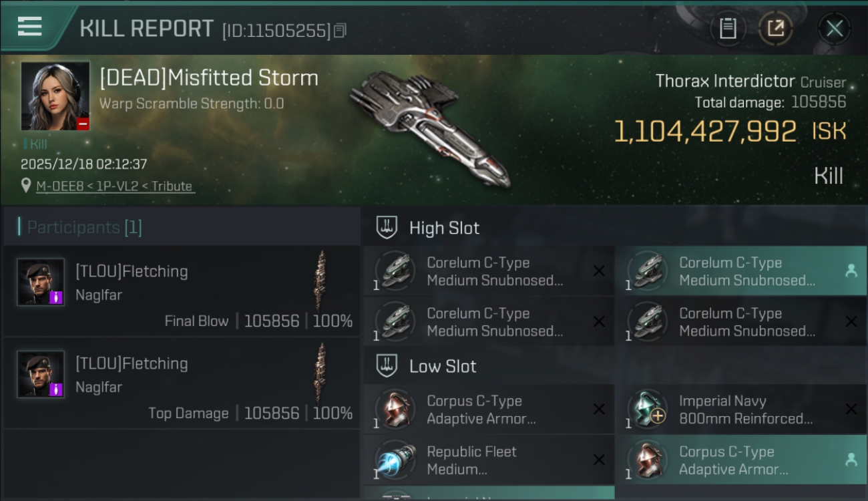Click the Naglfar ship icon for Final Blow
The height and width of the screenshot is (501, 868).
pos(321,279)
